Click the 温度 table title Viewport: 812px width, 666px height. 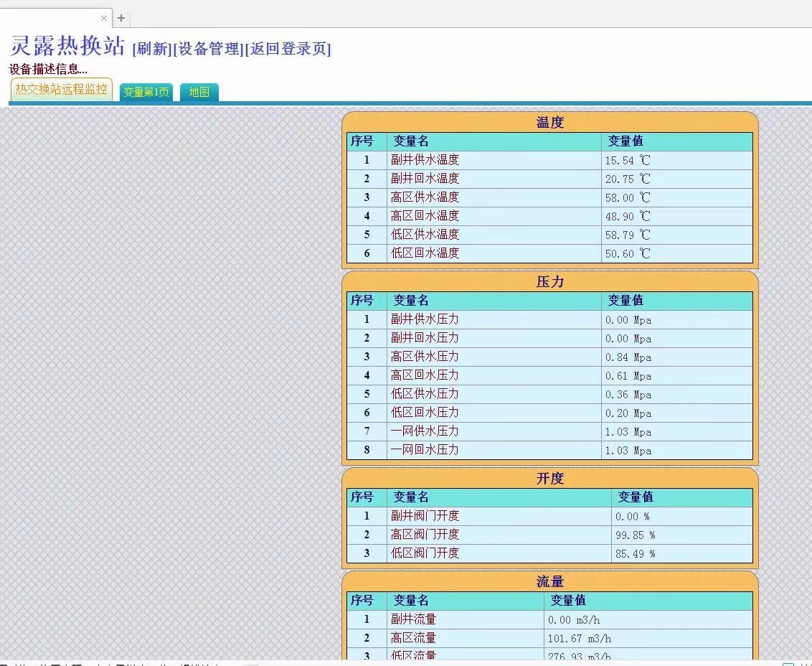coord(549,123)
